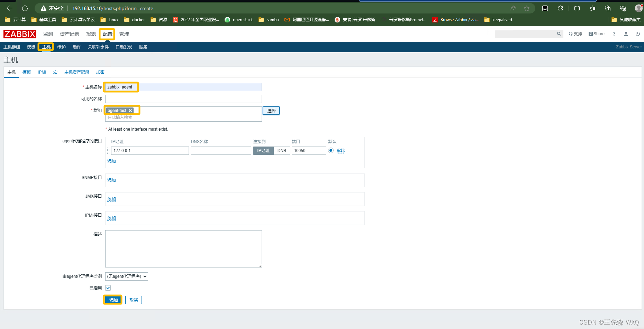Open the read aloud icon in address bar
The height and width of the screenshot is (329, 644).
click(x=513, y=8)
